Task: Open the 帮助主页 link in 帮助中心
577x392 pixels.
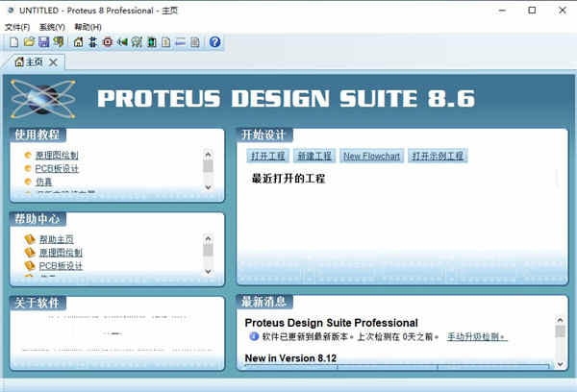Action: coord(57,239)
